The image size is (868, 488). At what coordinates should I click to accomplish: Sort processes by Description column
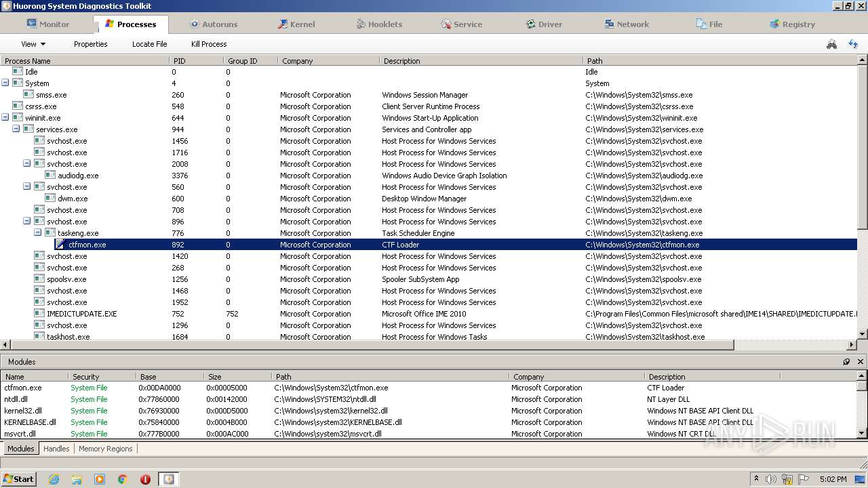481,60
